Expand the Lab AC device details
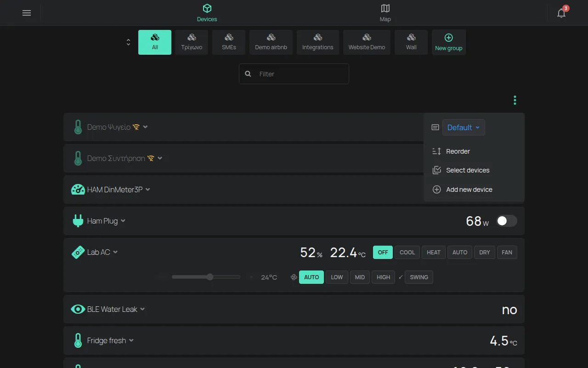 [115, 252]
